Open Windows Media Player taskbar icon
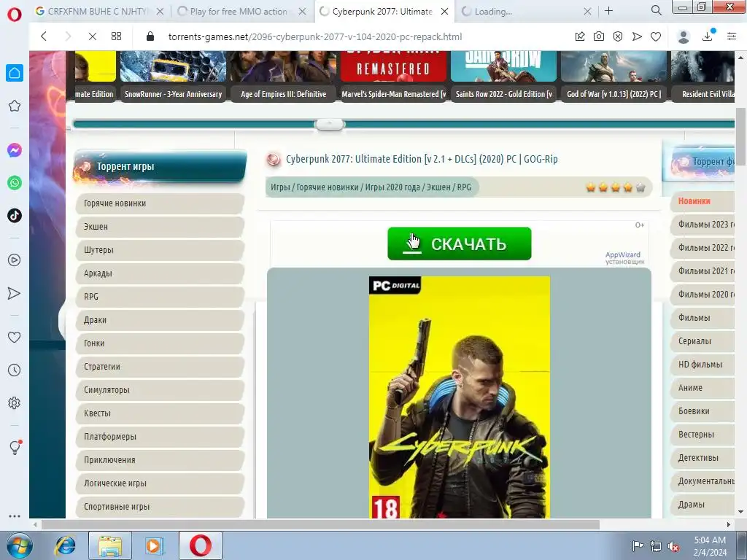This screenshot has height=560, width=747. pyautogui.click(x=155, y=545)
